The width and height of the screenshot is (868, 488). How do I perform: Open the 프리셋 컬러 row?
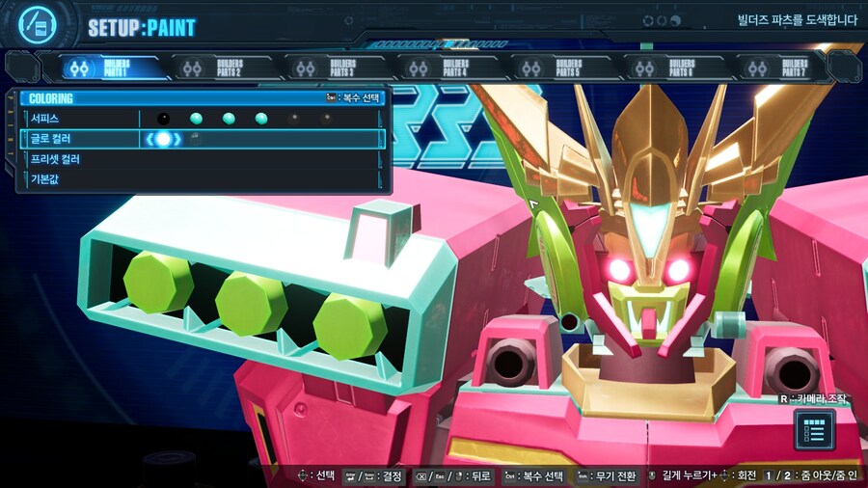click(203, 159)
